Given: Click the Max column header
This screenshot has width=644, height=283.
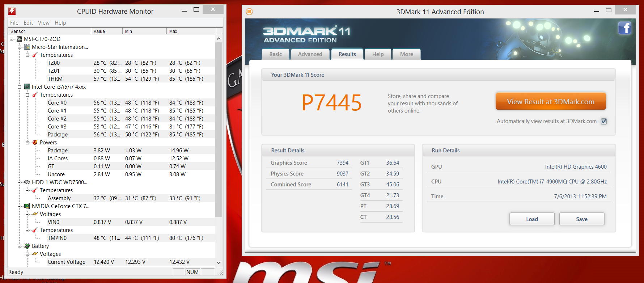Looking at the screenshot, I should pos(191,31).
